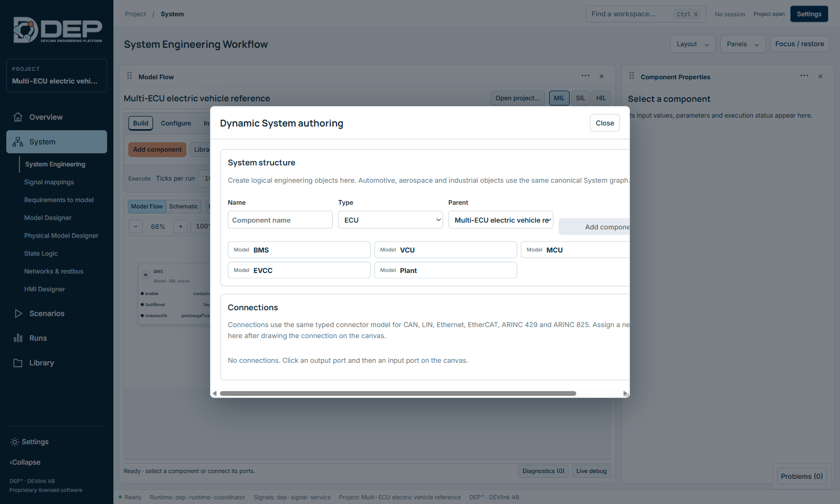Open Overview via its home icon
This screenshot has width=840, height=504.
click(18, 117)
